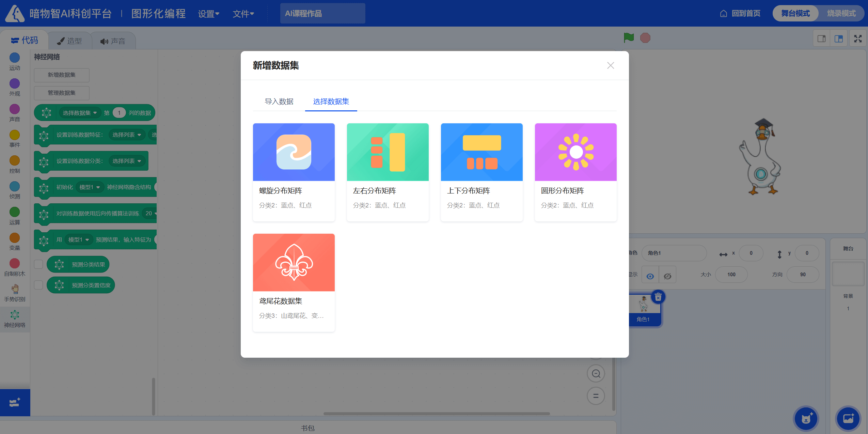Expand the 20 dropdown in training block
This screenshot has height=434, width=868.
tap(150, 213)
